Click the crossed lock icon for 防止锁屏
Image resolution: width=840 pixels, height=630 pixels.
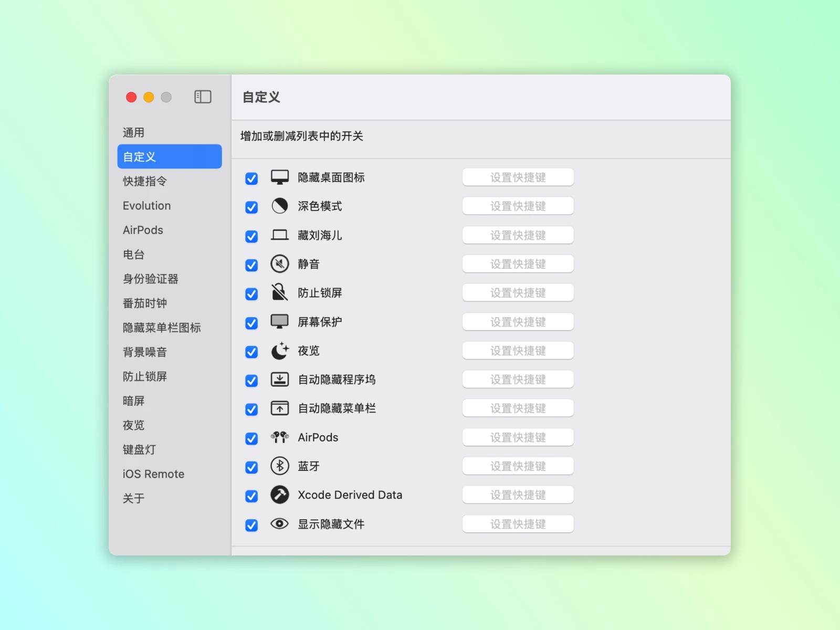[x=280, y=292]
